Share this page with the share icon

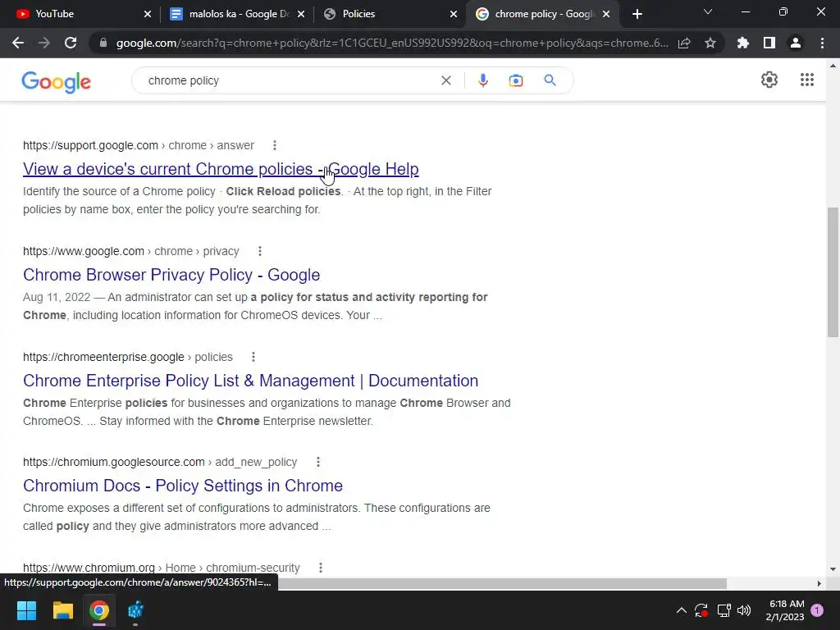point(684,43)
